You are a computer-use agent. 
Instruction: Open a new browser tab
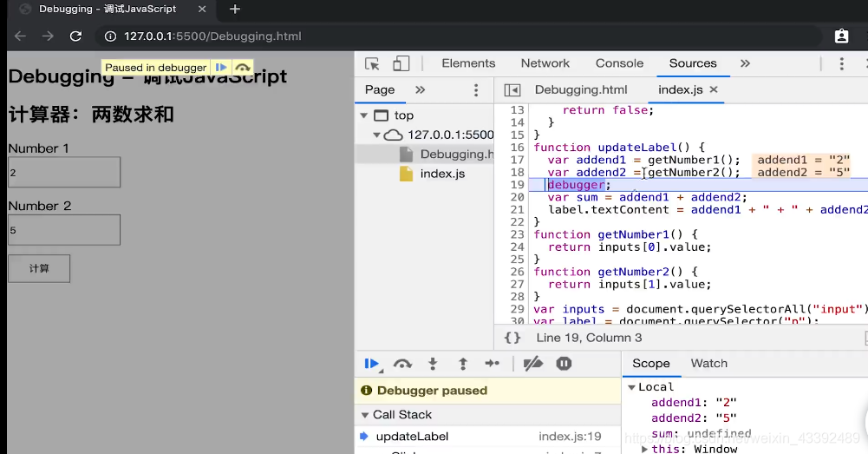click(235, 9)
